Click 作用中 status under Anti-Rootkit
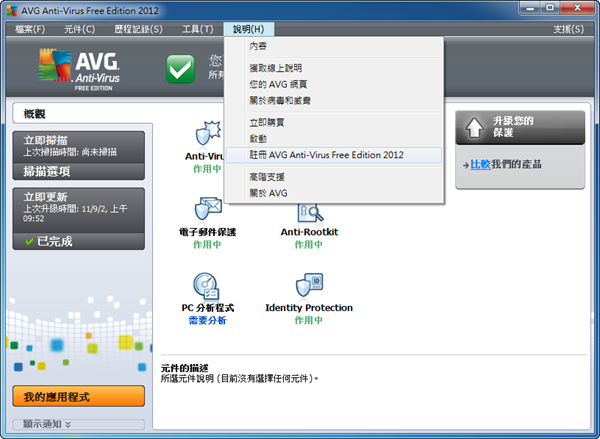Image resolution: width=600 pixels, height=439 pixels. tap(308, 245)
